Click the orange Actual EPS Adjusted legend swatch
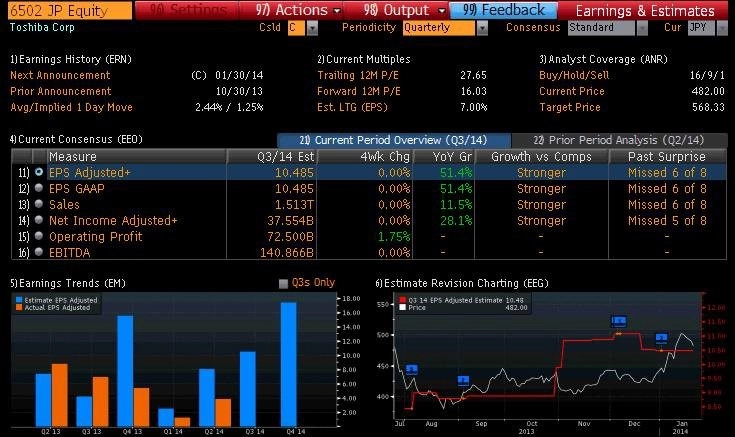The height and width of the screenshot is (437, 735). pyautogui.click(x=19, y=308)
